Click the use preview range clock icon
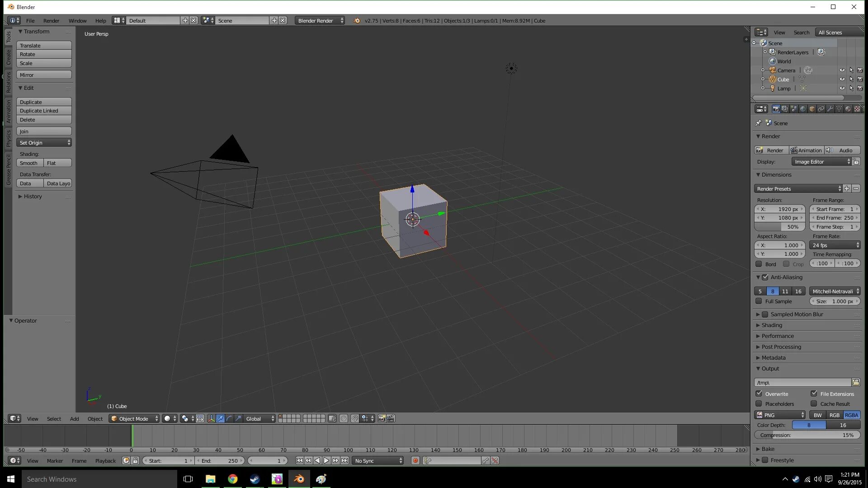Viewport: 868px width, 488px height. (x=126, y=460)
